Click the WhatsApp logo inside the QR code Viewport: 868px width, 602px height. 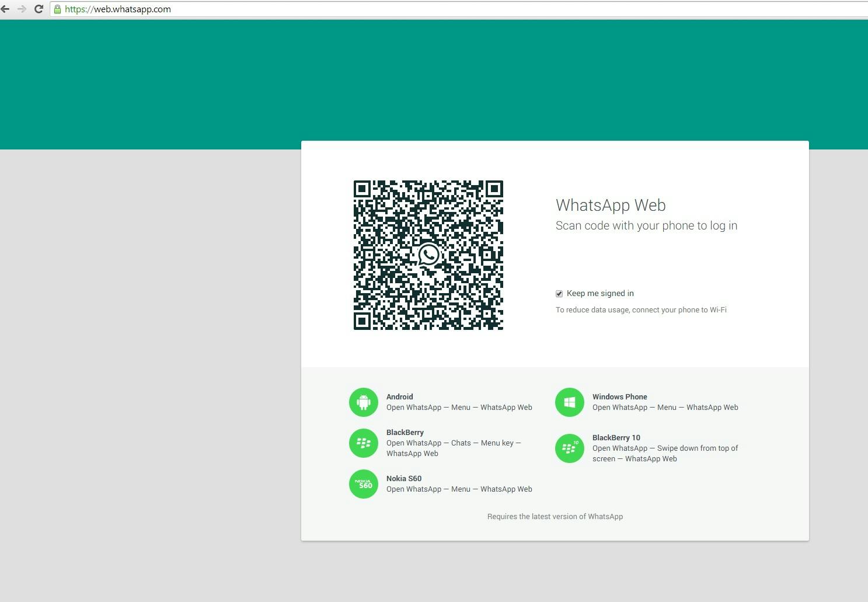(428, 255)
